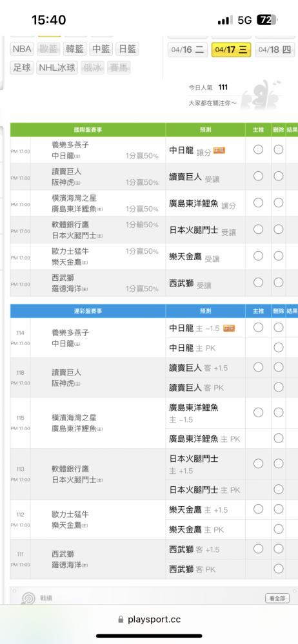Choose the 04/18 四 date button
This screenshot has height=644, width=298.
275,50
